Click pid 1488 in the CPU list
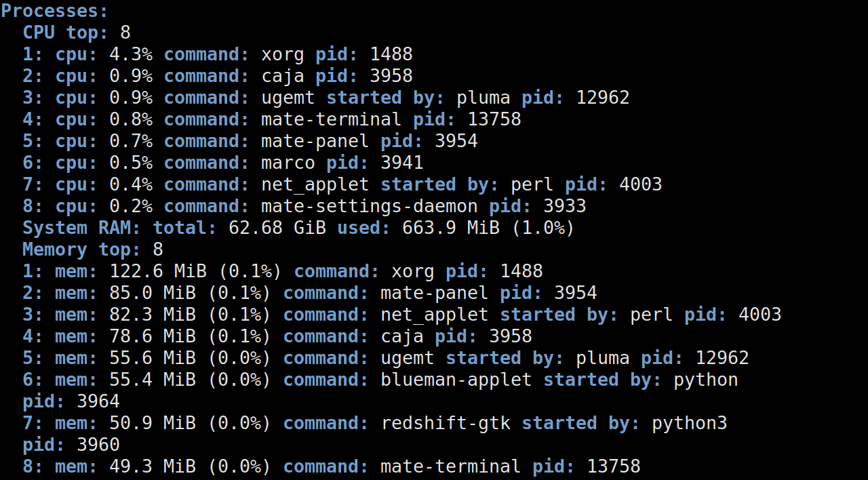Image resolution: width=868 pixels, height=480 pixels. [391, 54]
